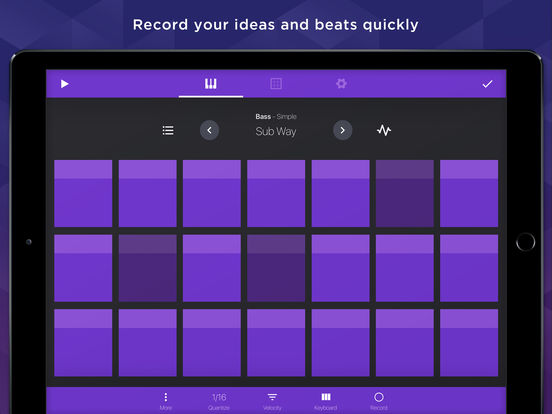Viewport: 552px width, 414px height.
Task: Open the More options menu
Action: point(166,402)
